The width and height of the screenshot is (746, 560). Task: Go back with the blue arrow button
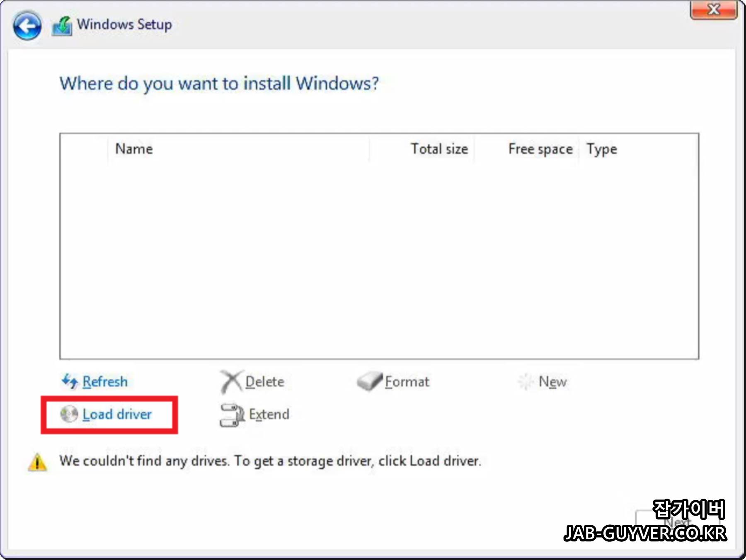[27, 26]
